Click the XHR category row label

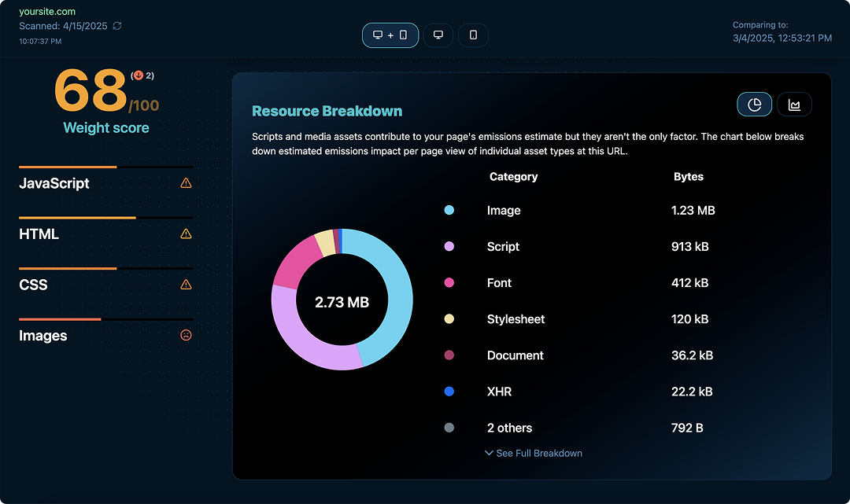tap(499, 392)
